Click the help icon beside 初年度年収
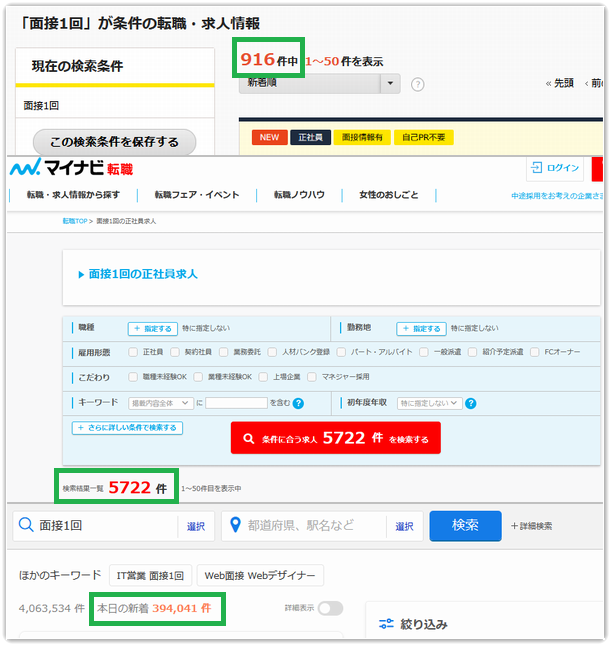The width and height of the screenshot is (611, 646). [470, 403]
